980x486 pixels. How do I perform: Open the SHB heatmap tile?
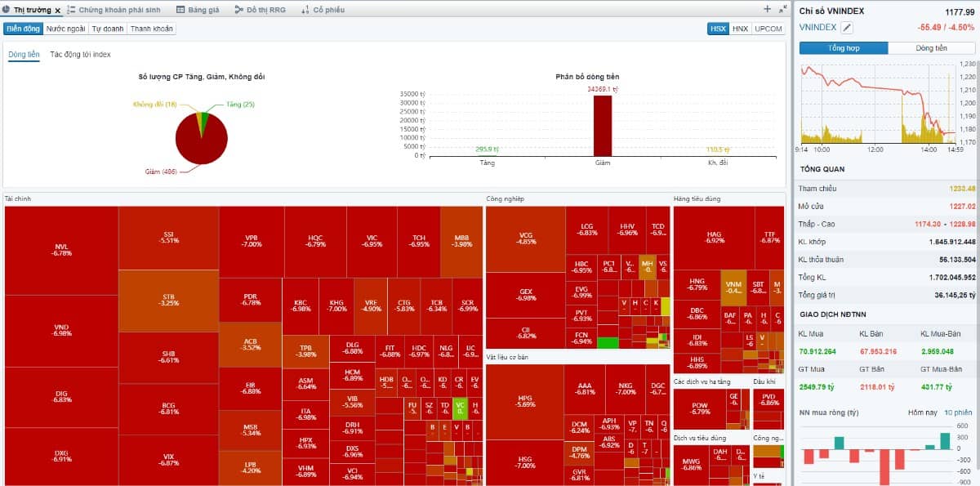pos(169,358)
